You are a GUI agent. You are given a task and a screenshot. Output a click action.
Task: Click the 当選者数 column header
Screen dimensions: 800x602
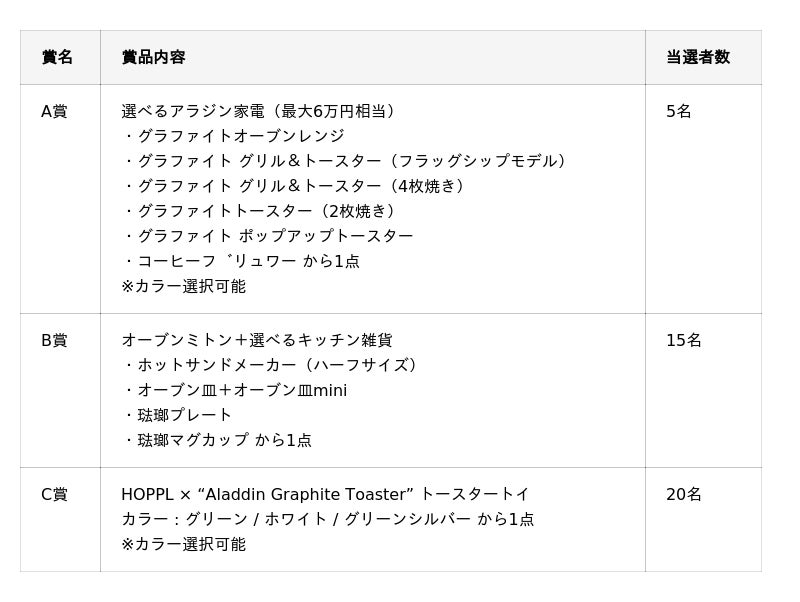pos(697,57)
